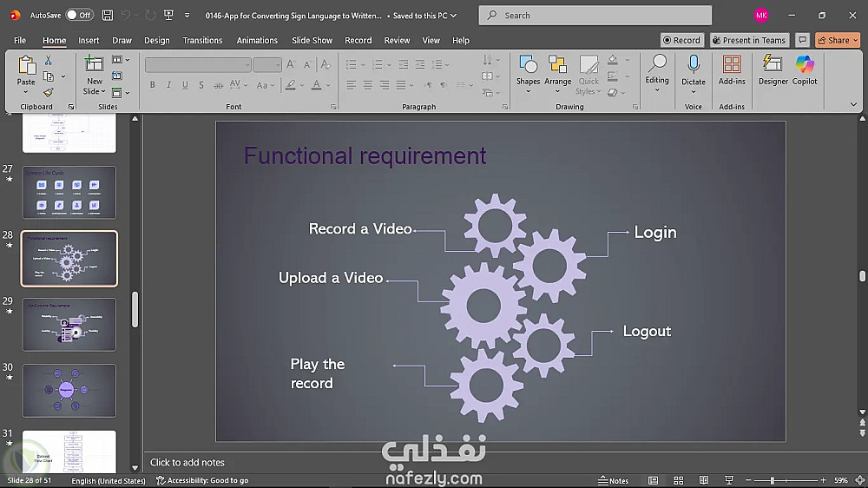Screen dimensions: 868x488
Task: Open Copilot from the ribbon
Action: (805, 70)
